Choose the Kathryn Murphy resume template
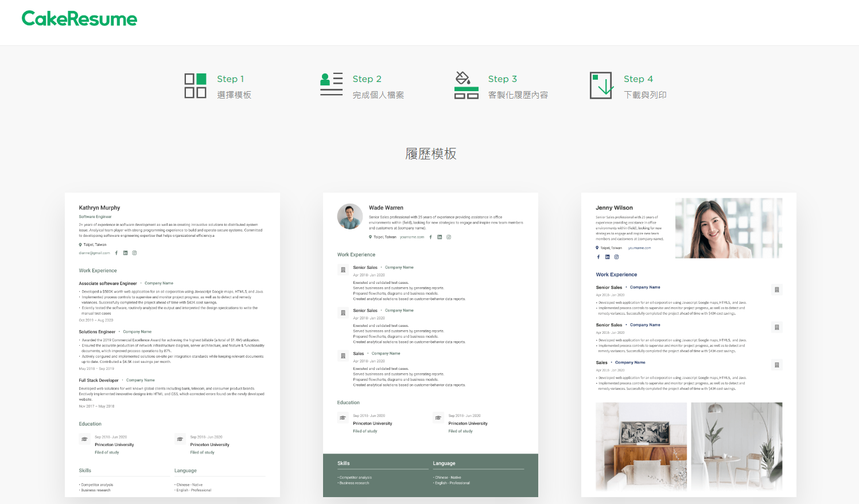 coord(172,344)
